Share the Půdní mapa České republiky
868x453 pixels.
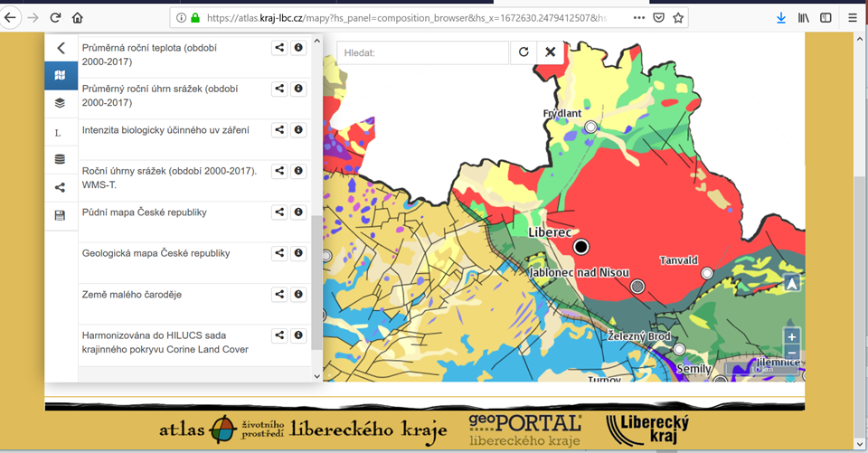279,212
